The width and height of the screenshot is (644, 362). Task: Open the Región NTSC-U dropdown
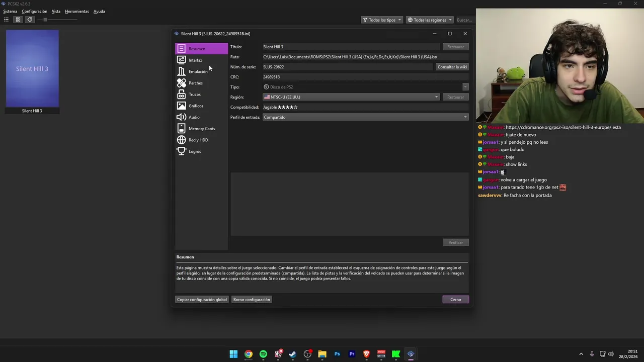click(351, 97)
